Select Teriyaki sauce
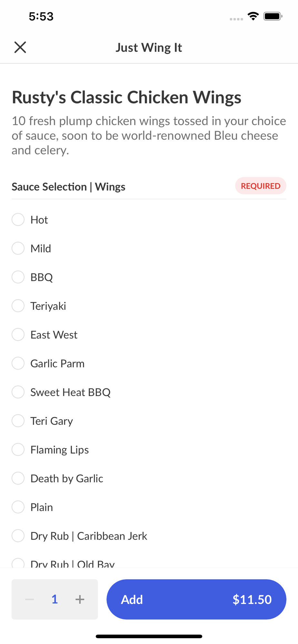This screenshot has width=298, height=644. pos(18,306)
